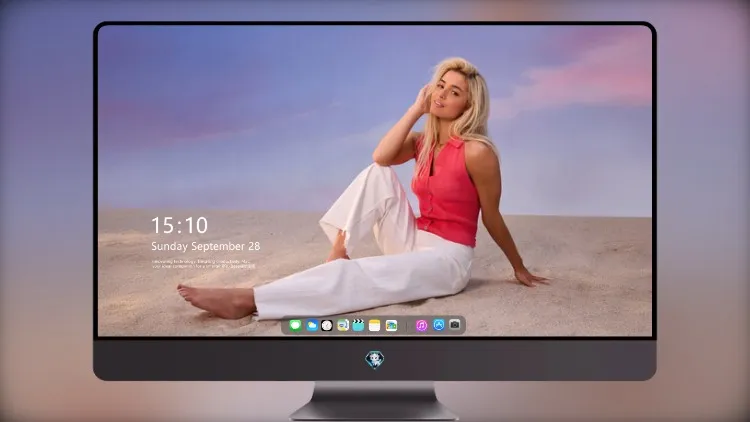Launch the clapperboard video app
Image resolution: width=750 pixels, height=422 pixels.
point(358,325)
